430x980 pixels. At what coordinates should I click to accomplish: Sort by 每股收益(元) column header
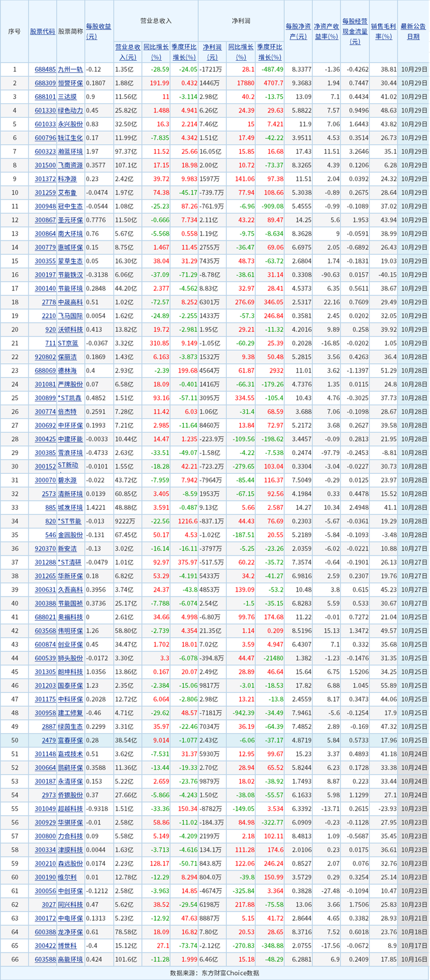click(99, 31)
